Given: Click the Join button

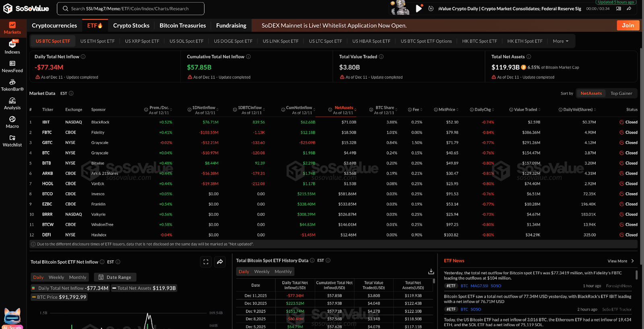Looking at the screenshot, I should tap(627, 25).
